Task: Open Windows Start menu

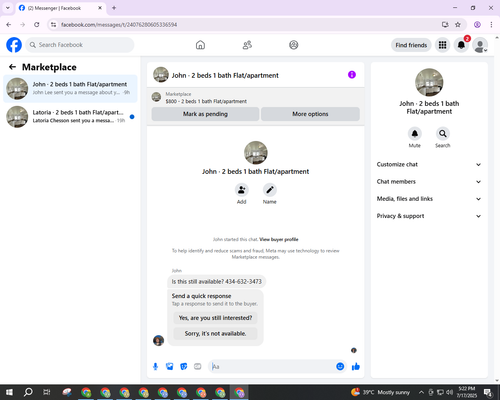Action: (9, 392)
